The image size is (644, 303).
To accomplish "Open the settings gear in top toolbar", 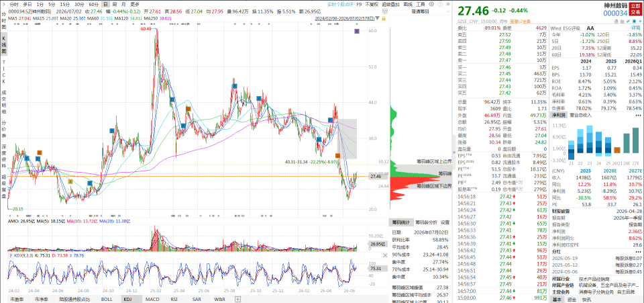I will pos(431,4).
